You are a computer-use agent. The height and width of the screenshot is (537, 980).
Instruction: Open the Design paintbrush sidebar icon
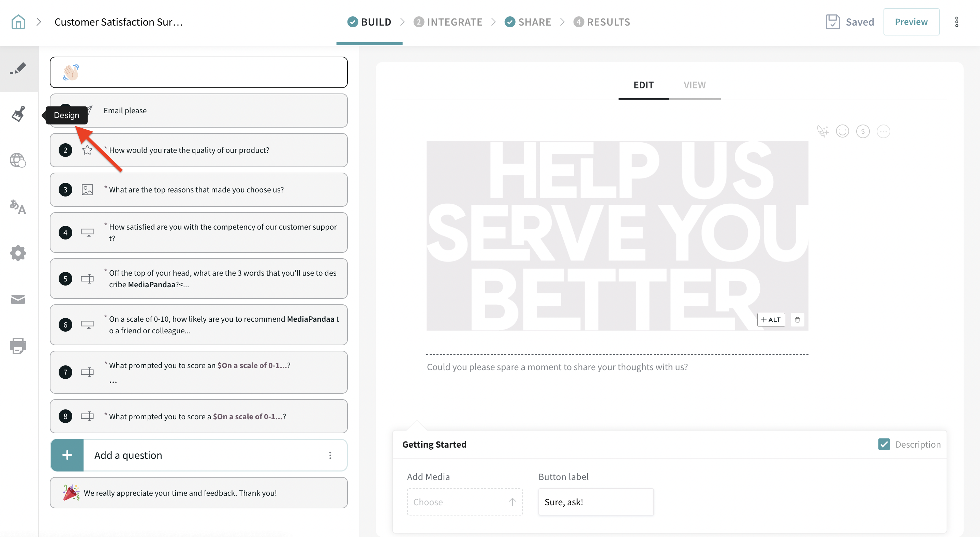(18, 114)
